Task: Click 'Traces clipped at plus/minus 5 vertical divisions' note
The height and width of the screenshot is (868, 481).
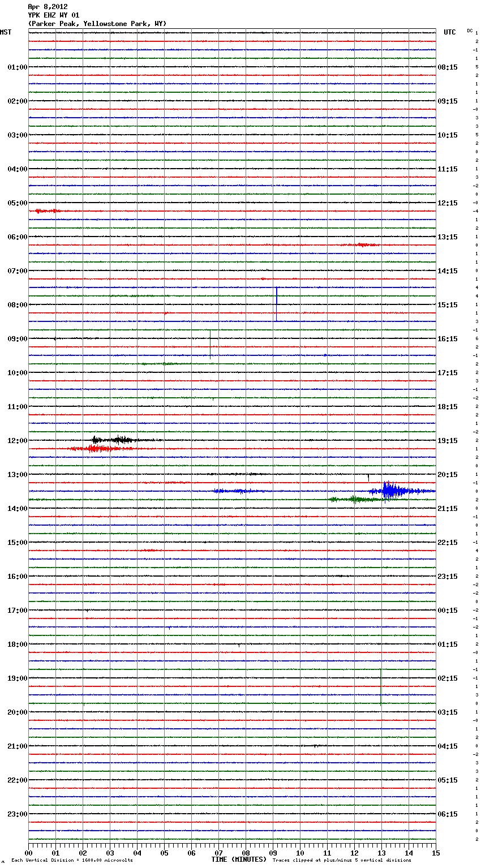Action: (x=342, y=861)
